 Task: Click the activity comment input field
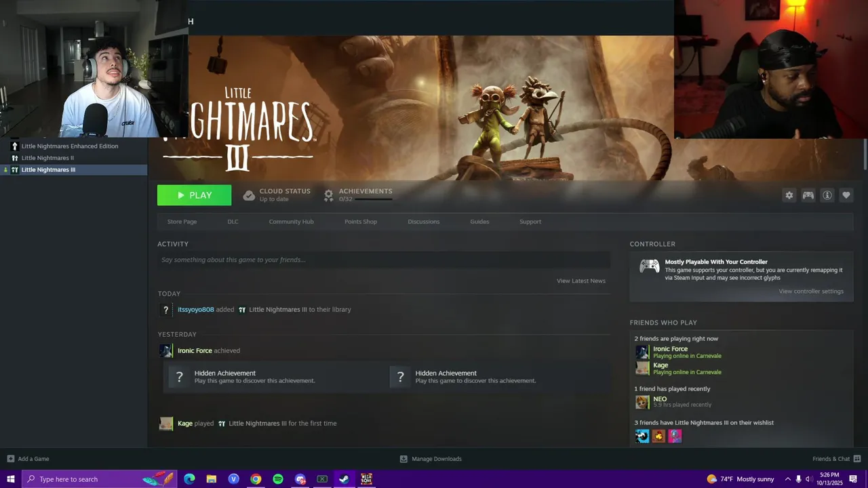[x=384, y=260]
